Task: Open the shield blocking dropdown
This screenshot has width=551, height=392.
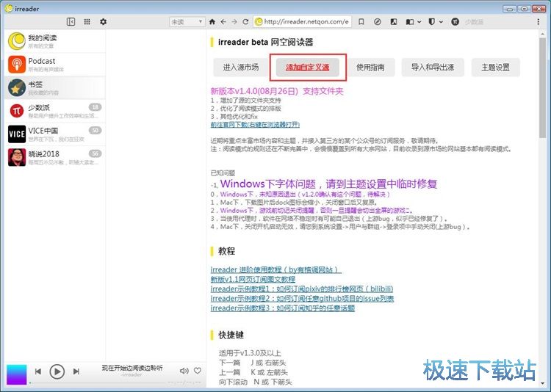Action: point(435,22)
